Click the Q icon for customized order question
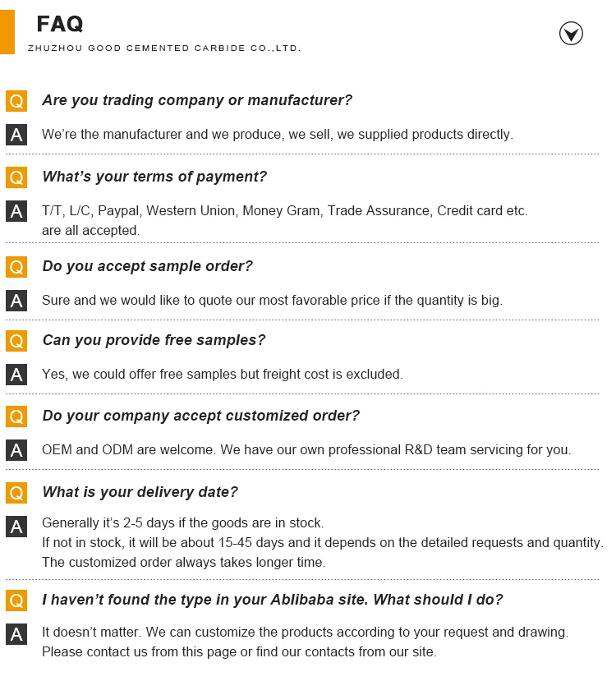The image size is (616, 681). click(x=16, y=416)
